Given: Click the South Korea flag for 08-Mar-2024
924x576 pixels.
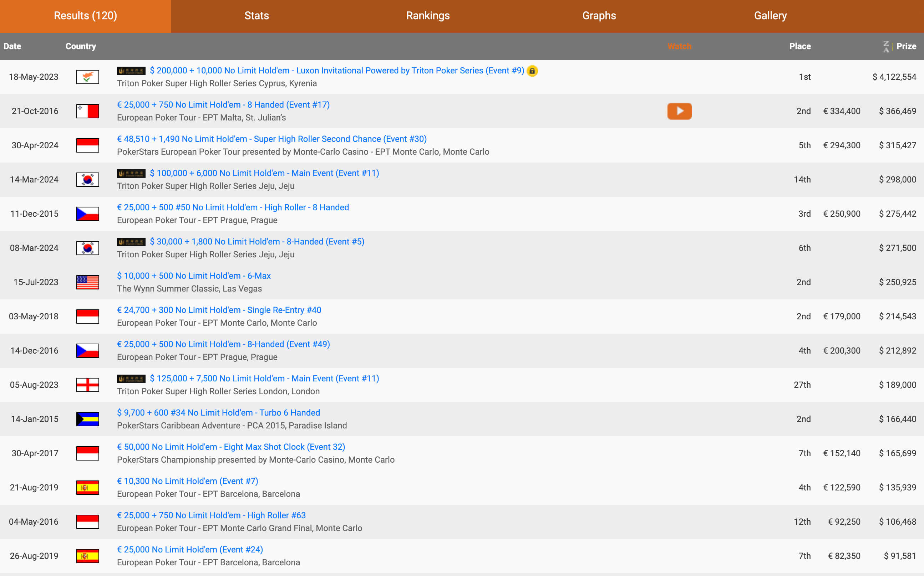Looking at the screenshot, I should pyautogui.click(x=88, y=248).
